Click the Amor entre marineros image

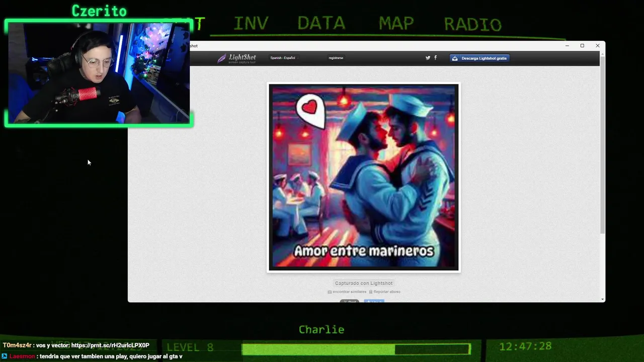point(364,177)
